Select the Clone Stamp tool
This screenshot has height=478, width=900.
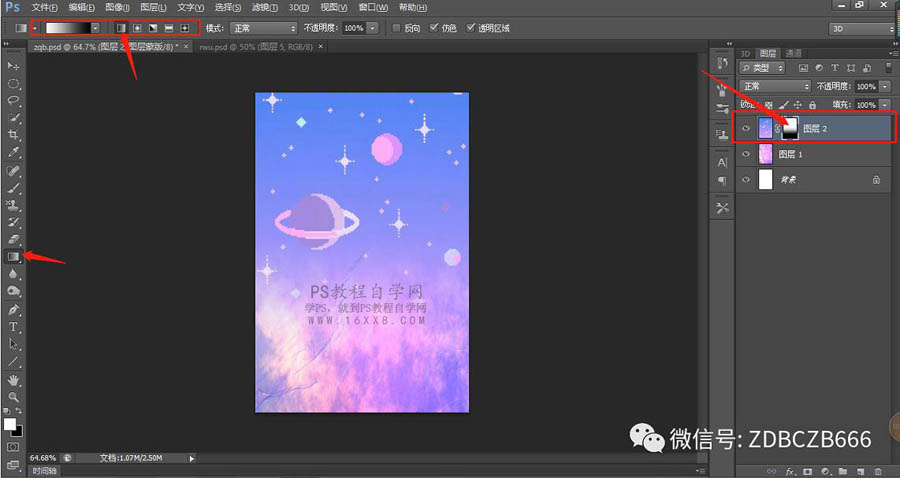point(13,205)
